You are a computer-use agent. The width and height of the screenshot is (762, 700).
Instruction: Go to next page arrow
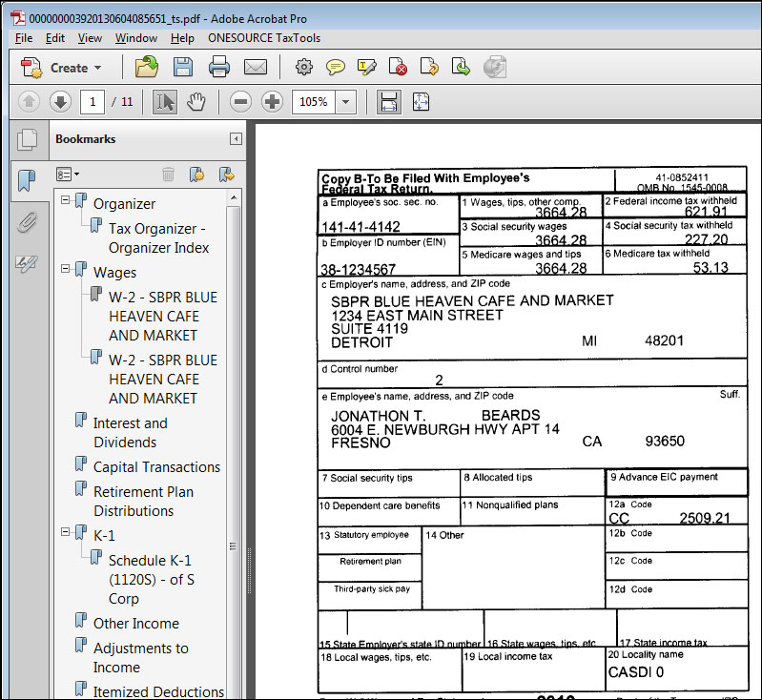click(60, 102)
